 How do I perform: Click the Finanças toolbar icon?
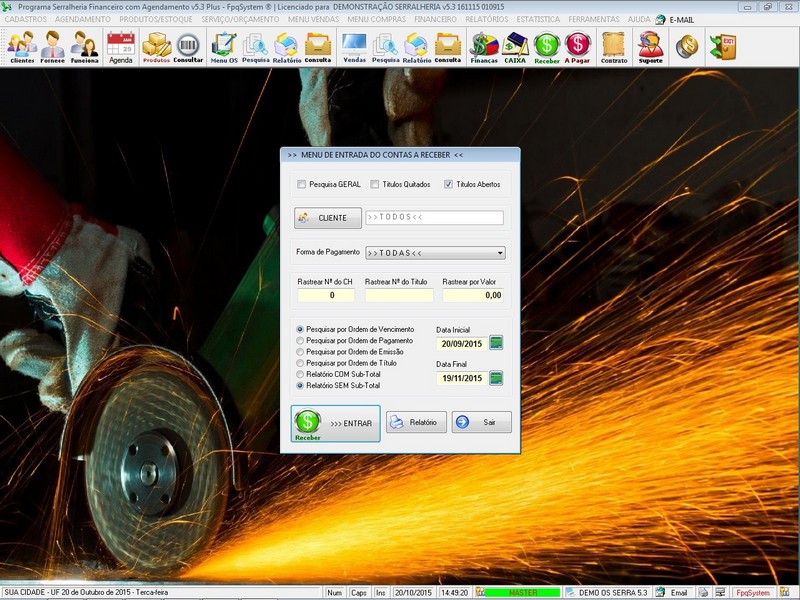click(x=484, y=46)
